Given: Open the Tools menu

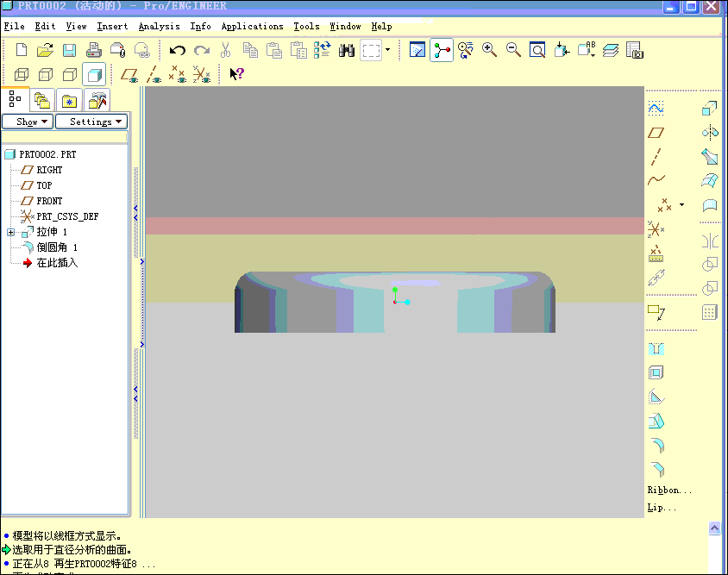Looking at the screenshot, I should pyautogui.click(x=306, y=27).
